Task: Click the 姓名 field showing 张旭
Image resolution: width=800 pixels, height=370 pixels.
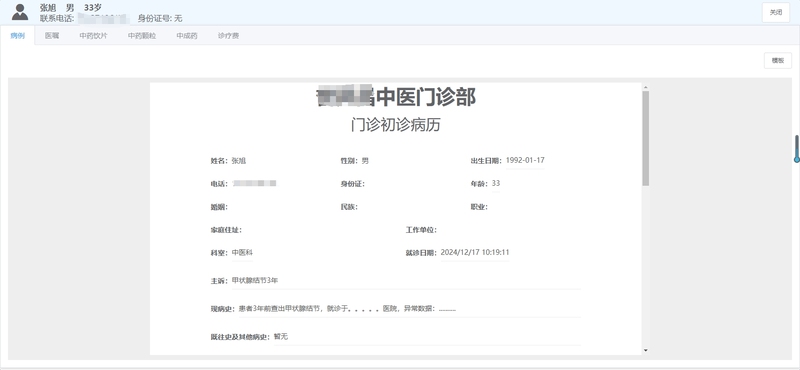Action: pos(239,161)
